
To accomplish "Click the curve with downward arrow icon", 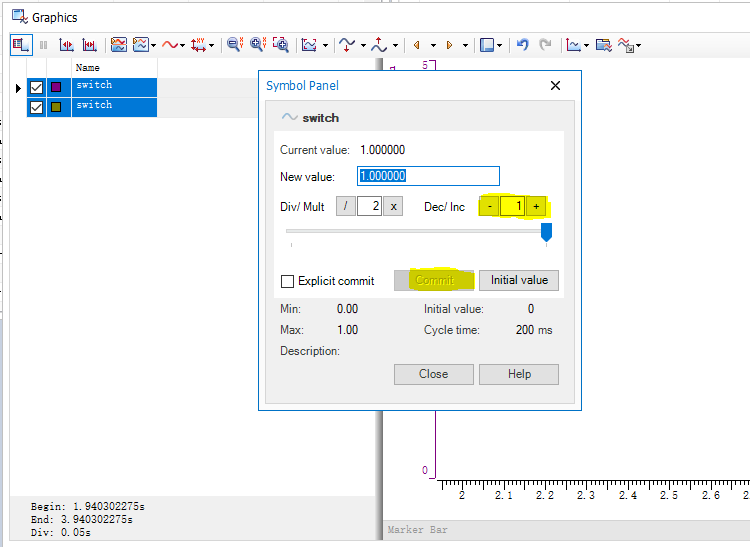I will click(x=347, y=45).
